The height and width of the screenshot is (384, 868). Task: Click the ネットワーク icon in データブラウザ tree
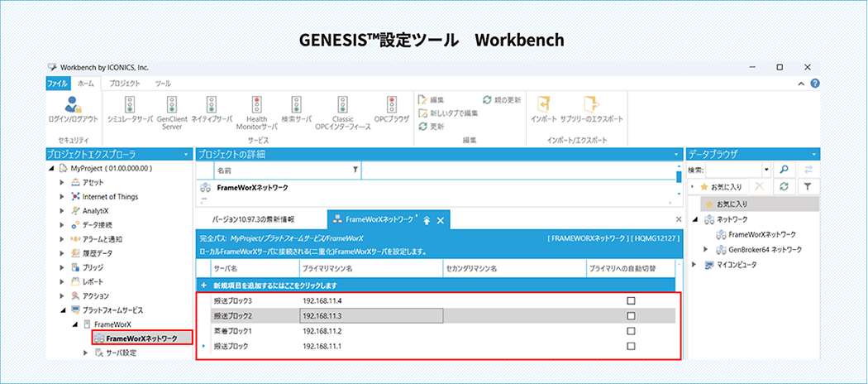pyautogui.click(x=709, y=220)
